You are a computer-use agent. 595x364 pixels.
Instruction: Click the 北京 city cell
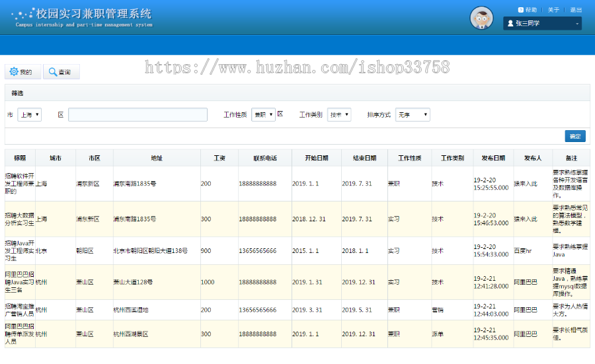point(56,250)
